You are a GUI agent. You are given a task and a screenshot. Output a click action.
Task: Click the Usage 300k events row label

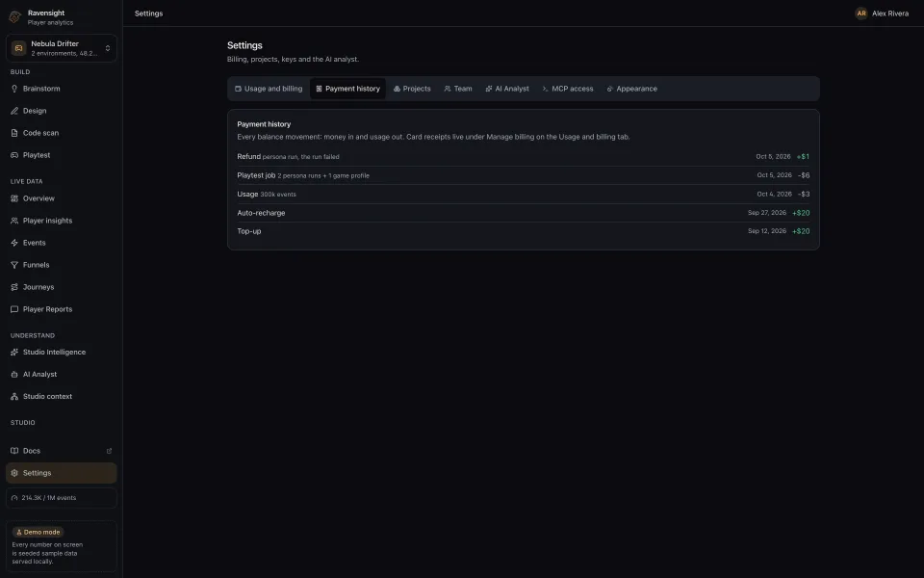[x=267, y=194]
